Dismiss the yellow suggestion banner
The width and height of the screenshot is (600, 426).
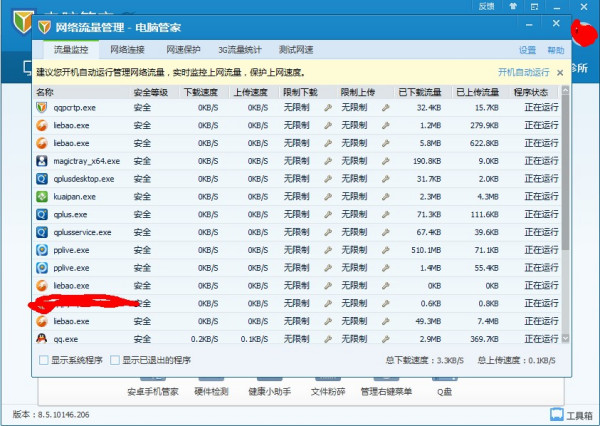point(560,73)
